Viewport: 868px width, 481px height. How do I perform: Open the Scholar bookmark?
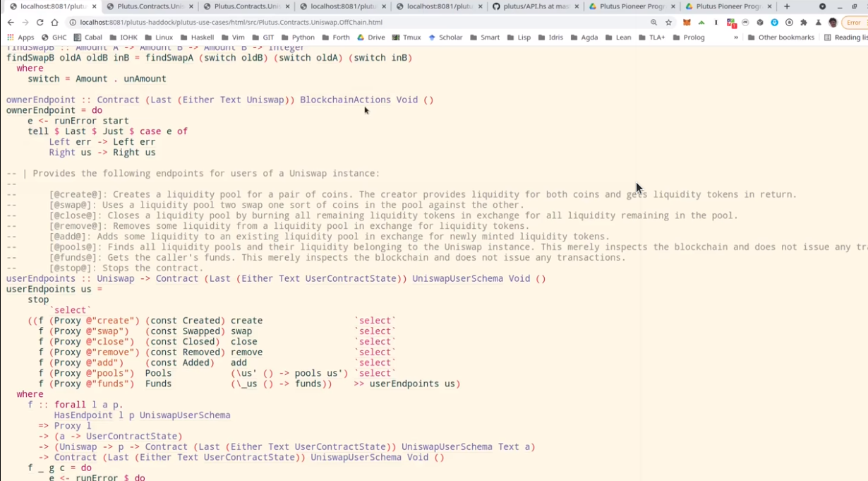tap(445, 37)
